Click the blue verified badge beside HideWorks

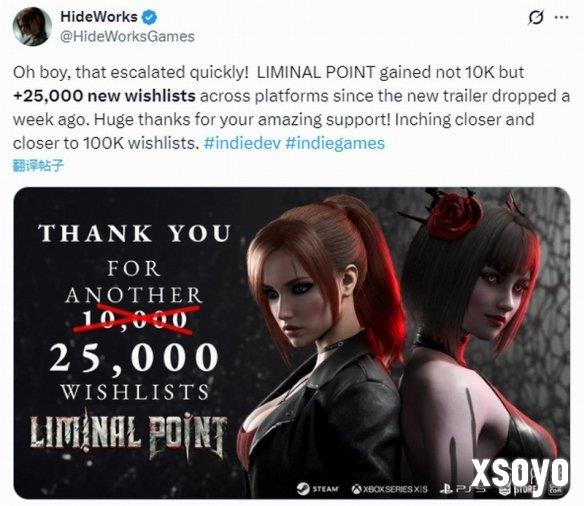[150, 17]
